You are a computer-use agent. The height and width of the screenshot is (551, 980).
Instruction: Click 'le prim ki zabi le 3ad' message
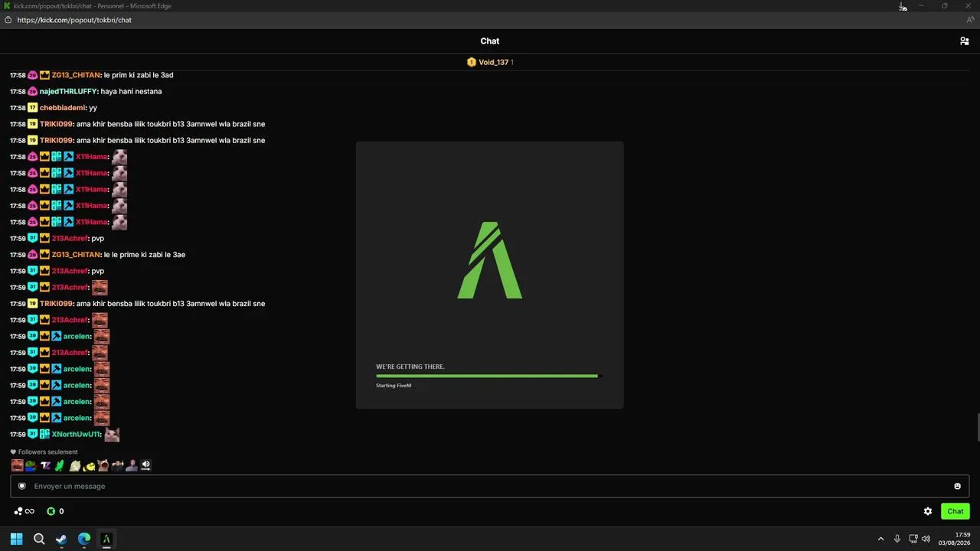click(139, 75)
